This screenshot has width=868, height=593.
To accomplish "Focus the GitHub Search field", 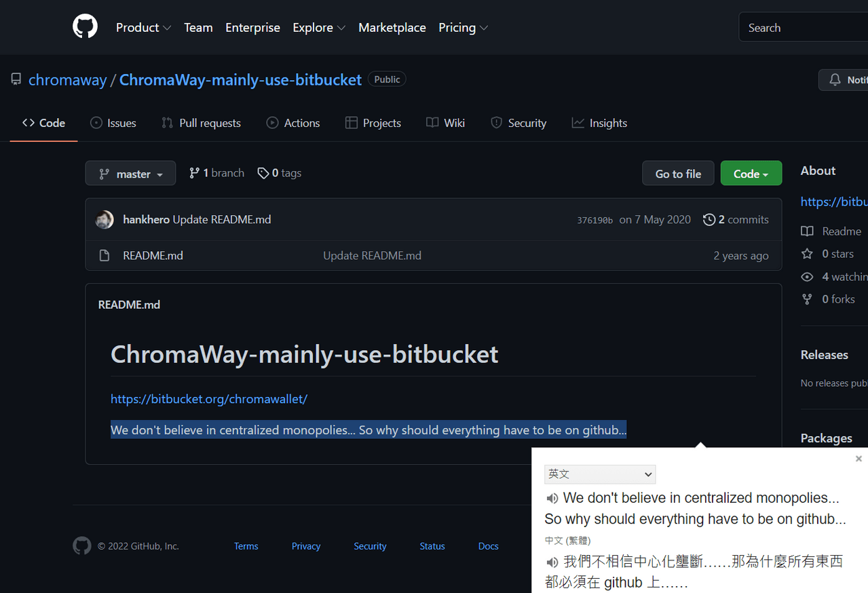I will coord(803,27).
